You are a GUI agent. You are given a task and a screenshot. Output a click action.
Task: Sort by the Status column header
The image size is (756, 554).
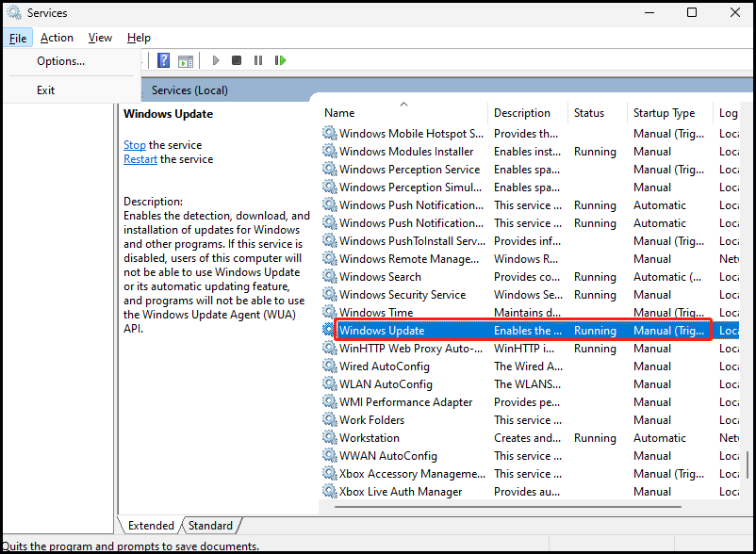pyautogui.click(x=598, y=113)
